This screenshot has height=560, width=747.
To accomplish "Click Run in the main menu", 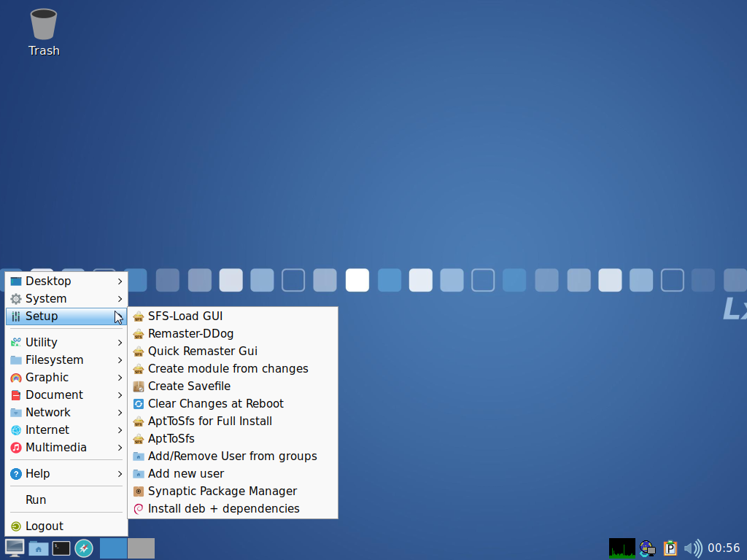I will [36, 499].
